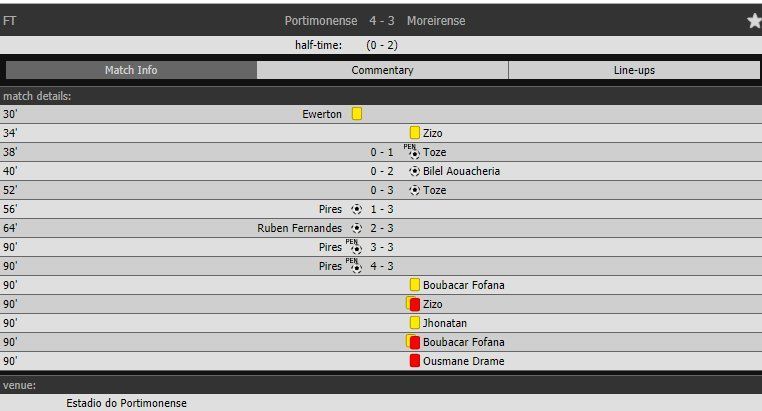Click Zizo's second yellow-red card icon
762x411 pixels.
point(413,304)
